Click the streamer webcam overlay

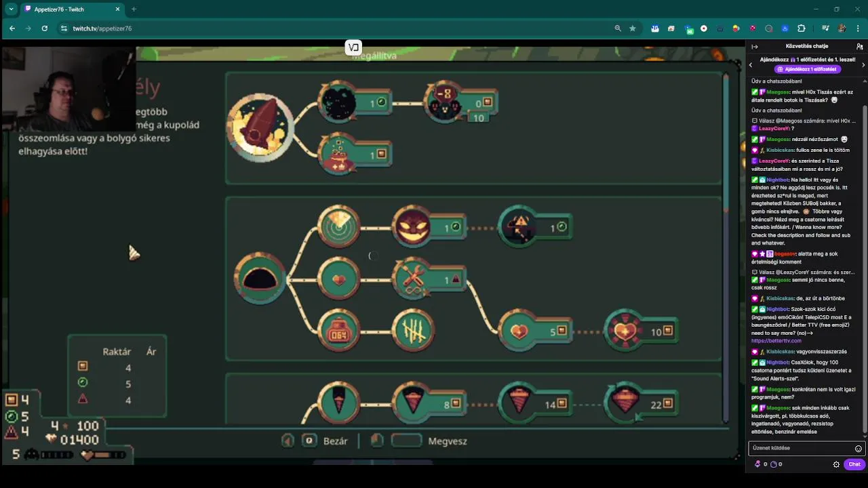pos(68,88)
